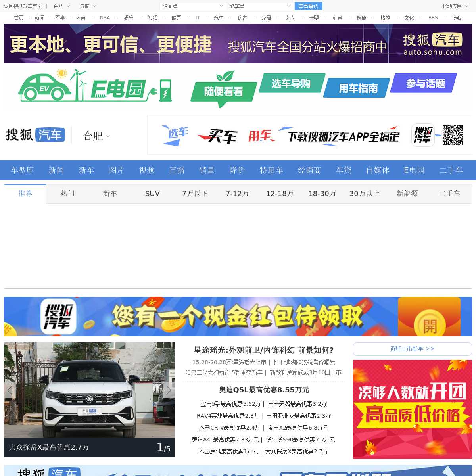Open 销量 in blue navigation bar
This screenshot has height=476, width=476.
207,170
